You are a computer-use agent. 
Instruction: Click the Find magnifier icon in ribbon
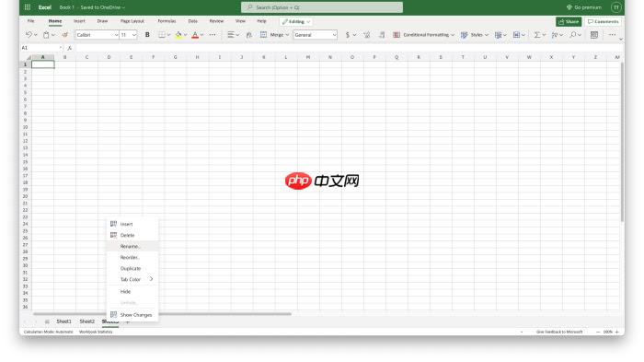[x=573, y=35]
